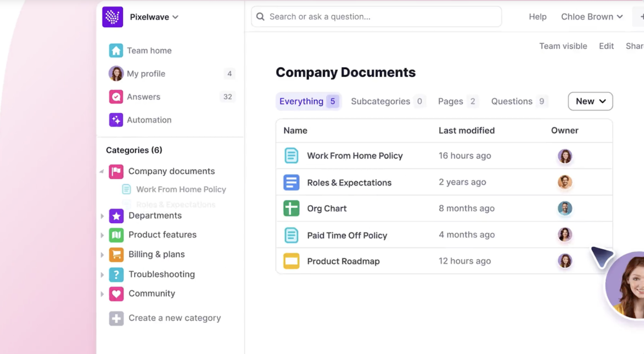Click the Pixelwave workspace logo icon
The height and width of the screenshot is (354, 644).
(112, 17)
